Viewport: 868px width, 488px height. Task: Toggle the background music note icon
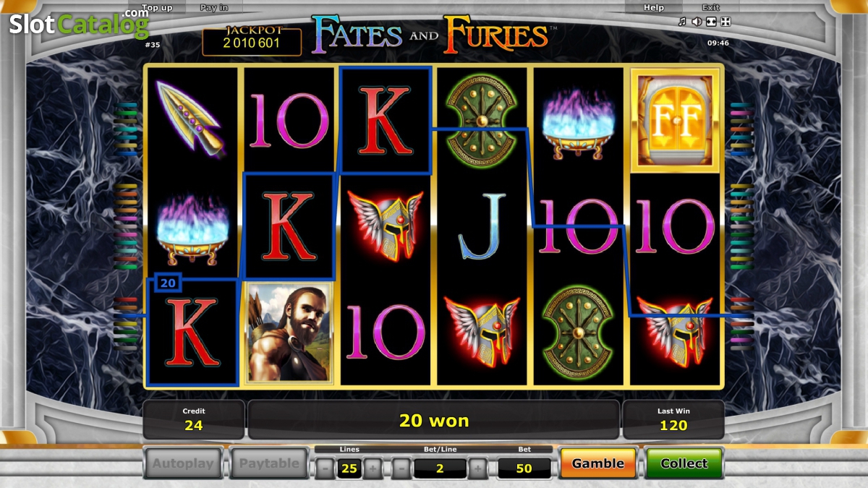pyautogui.click(x=681, y=22)
